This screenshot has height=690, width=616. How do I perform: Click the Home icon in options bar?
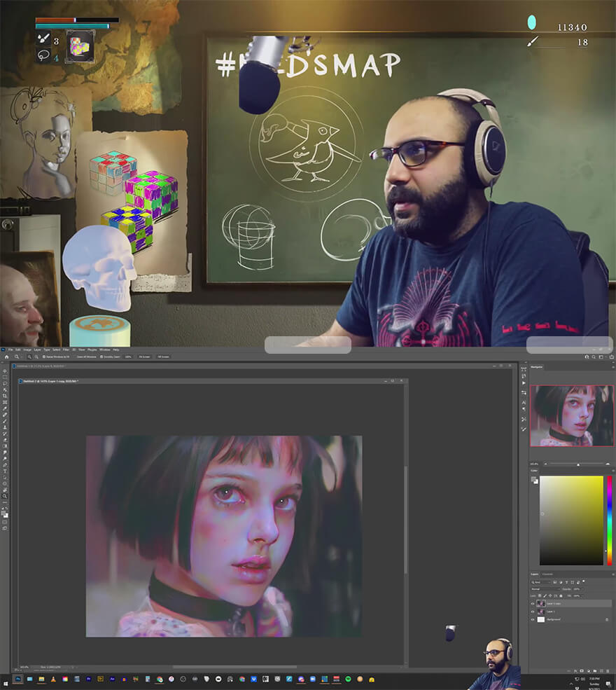(6, 357)
